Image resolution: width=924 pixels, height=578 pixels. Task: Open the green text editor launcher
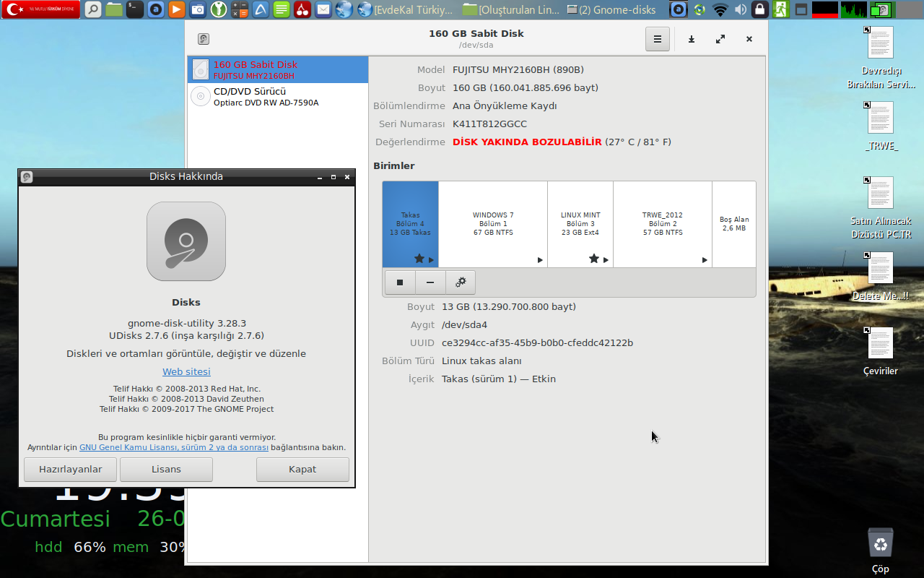[x=282, y=9]
